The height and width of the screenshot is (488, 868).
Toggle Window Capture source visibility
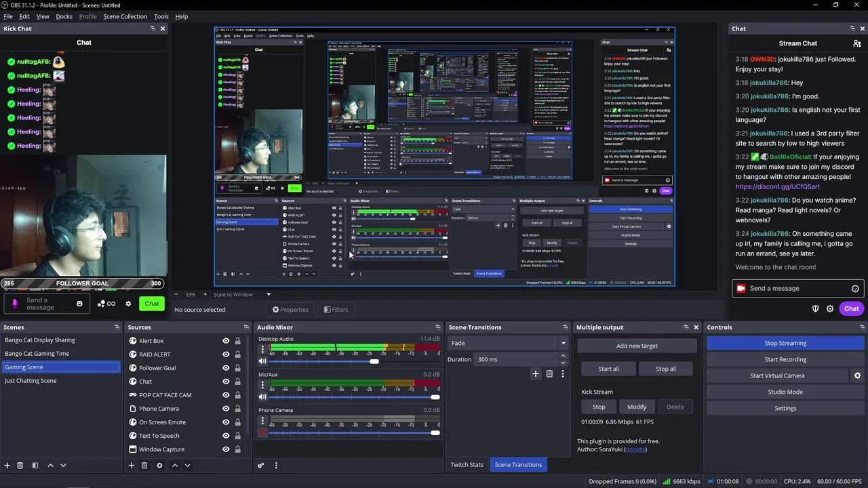coord(226,449)
